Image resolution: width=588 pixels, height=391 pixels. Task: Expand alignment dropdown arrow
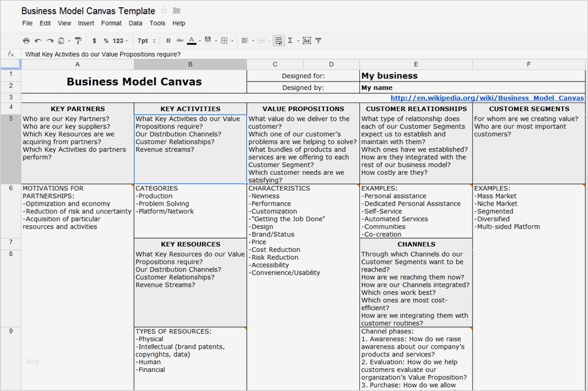[x=253, y=41]
